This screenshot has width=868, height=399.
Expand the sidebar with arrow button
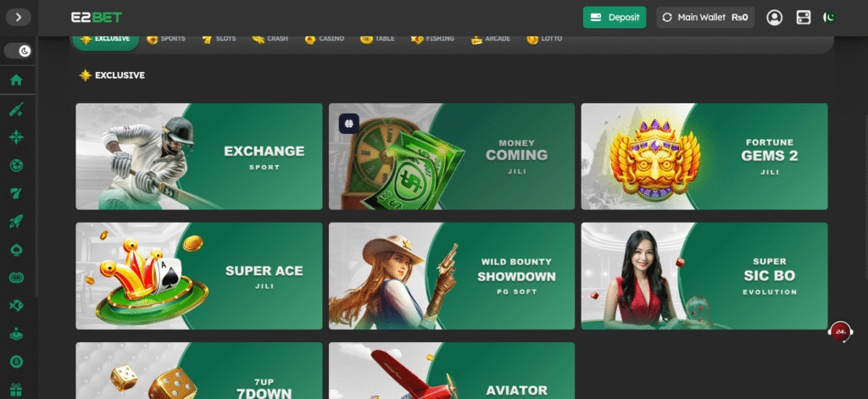(19, 17)
